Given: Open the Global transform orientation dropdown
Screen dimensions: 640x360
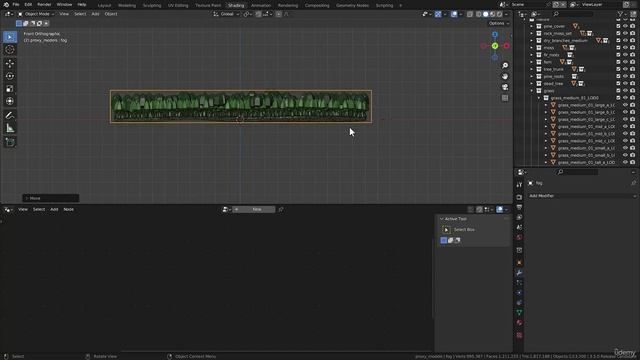Looking at the screenshot, I should [226, 14].
